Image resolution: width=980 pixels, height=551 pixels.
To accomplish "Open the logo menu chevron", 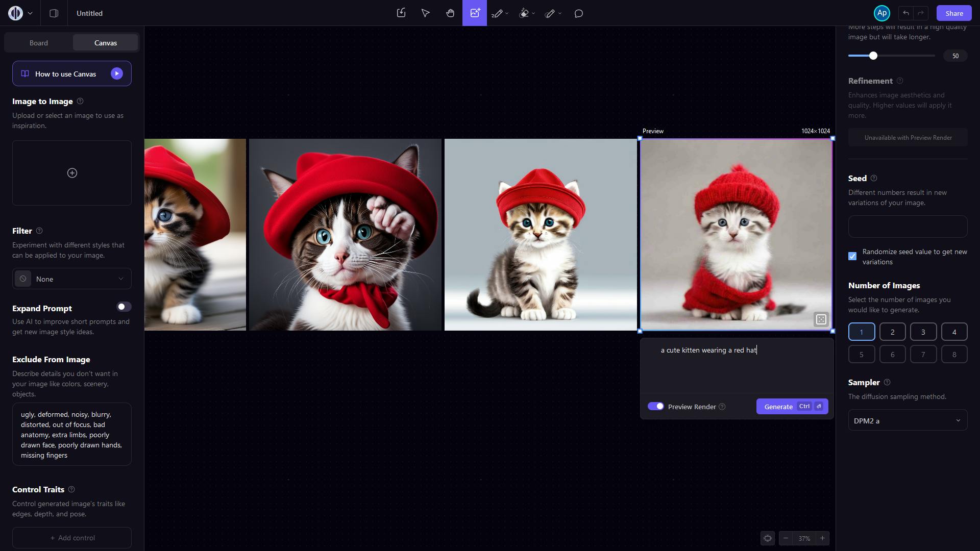I will [x=30, y=13].
